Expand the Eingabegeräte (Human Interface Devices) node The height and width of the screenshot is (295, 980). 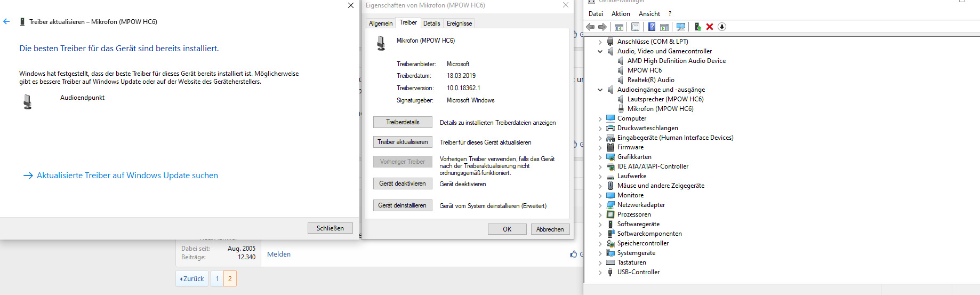click(600, 138)
